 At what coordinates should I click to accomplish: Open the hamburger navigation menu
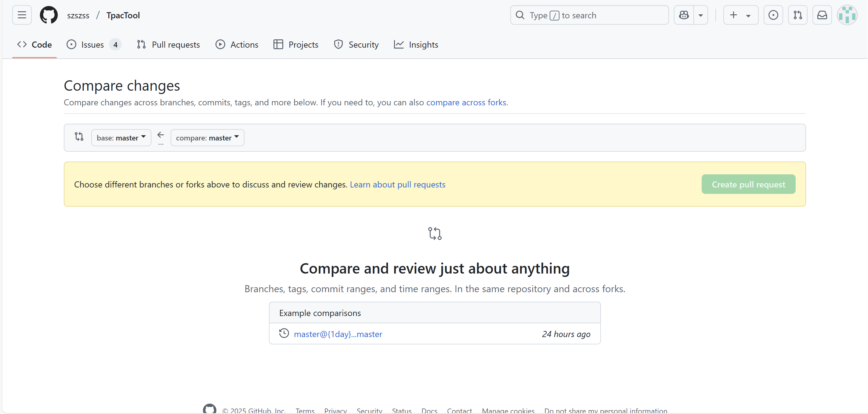point(22,15)
